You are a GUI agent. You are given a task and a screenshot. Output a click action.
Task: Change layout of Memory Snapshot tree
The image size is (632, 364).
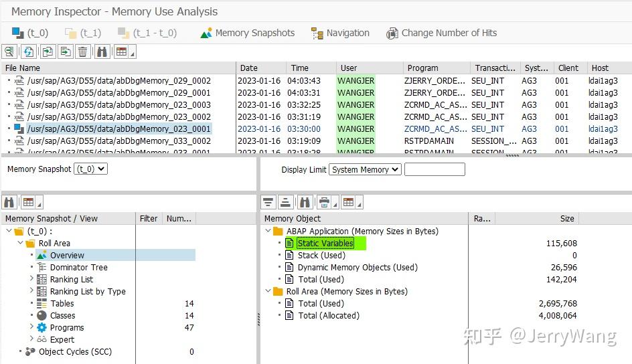tap(28, 202)
